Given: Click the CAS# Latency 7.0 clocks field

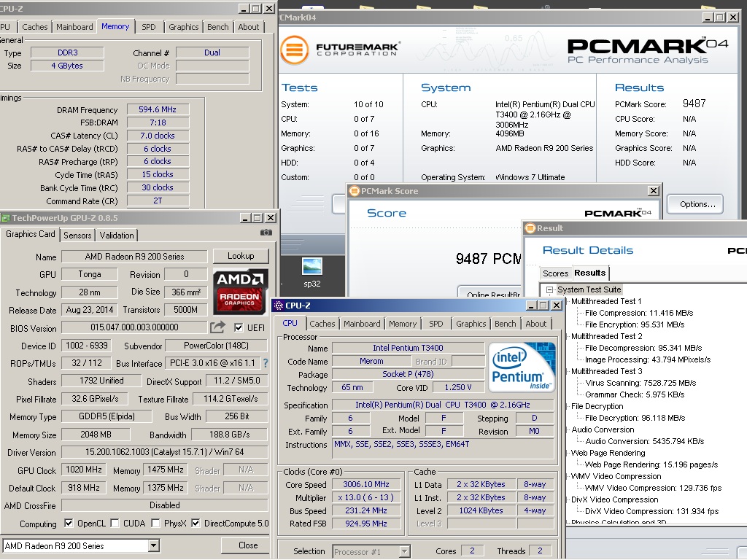Looking at the screenshot, I should (158, 136).
